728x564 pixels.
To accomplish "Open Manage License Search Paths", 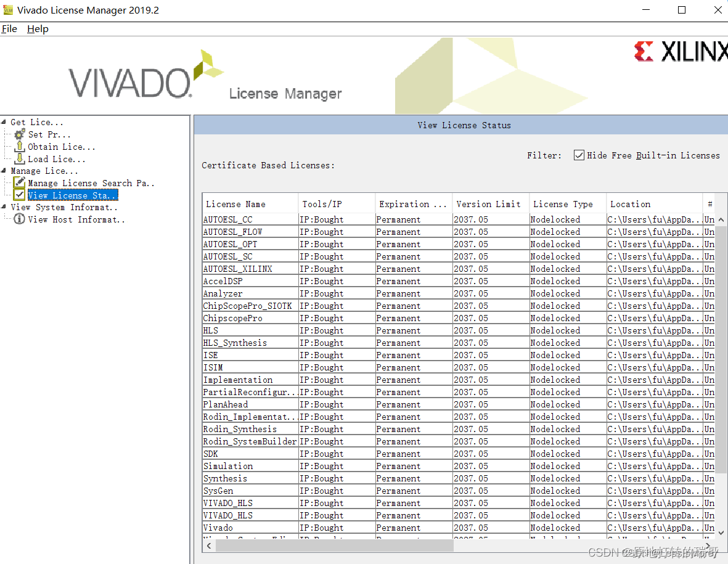I will pyautogui.click(x=91, y=183).
